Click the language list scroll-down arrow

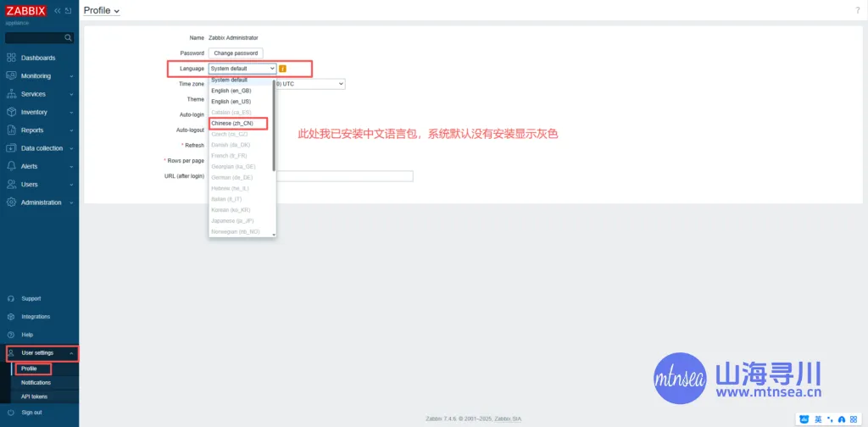point(274,235)
